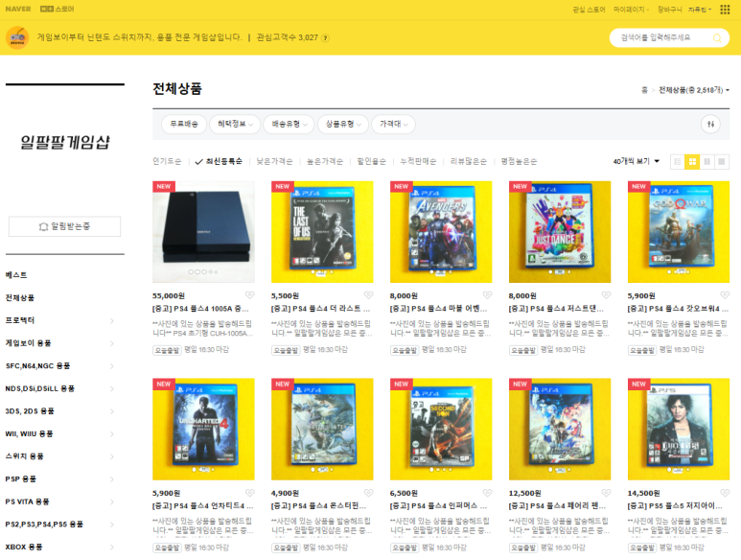Open the 가격대 filter dropdown
Image resolution: width=741 pixels, height=560 pixels.
tap(393, 125)
